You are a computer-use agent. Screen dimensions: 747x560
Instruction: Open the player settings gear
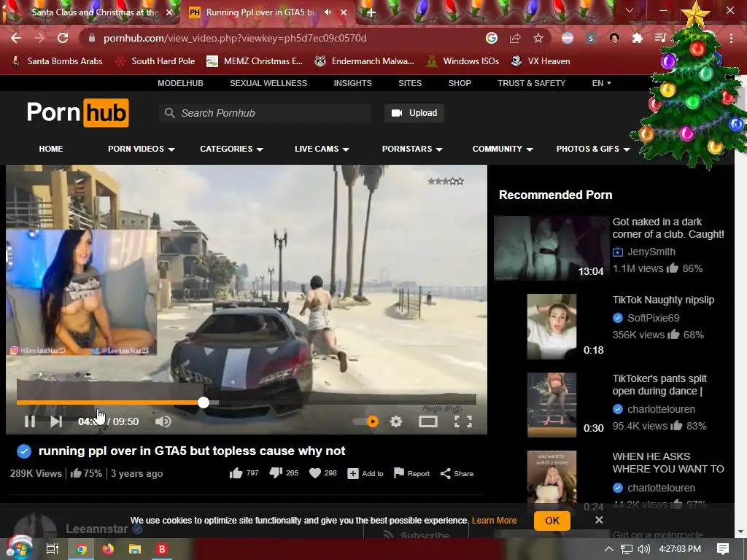396,421
